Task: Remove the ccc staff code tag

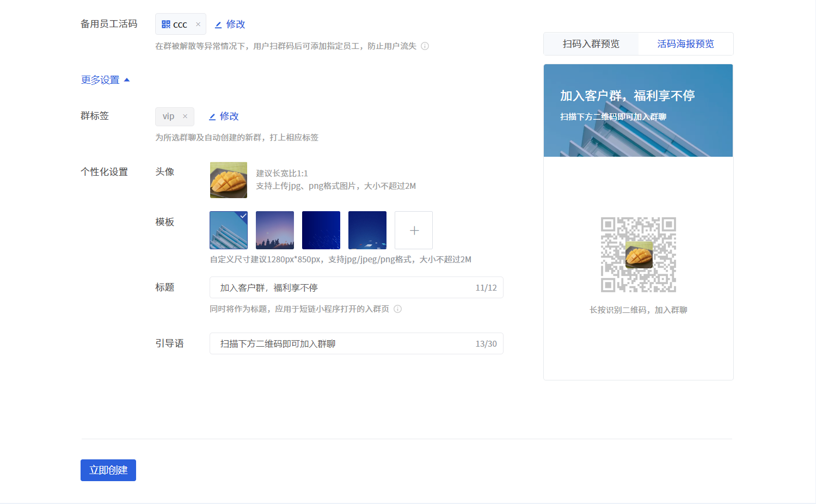Action: pos(198,24)
